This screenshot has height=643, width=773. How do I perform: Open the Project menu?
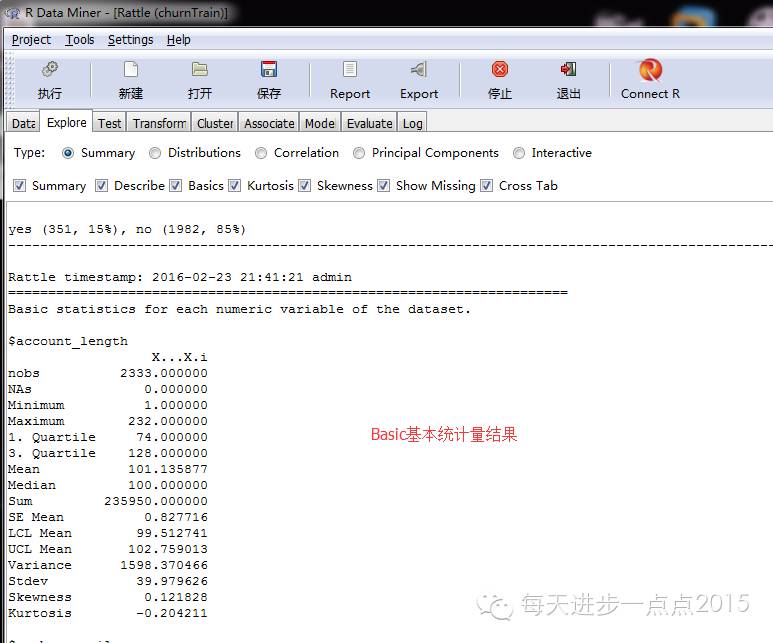pos(31,40)
